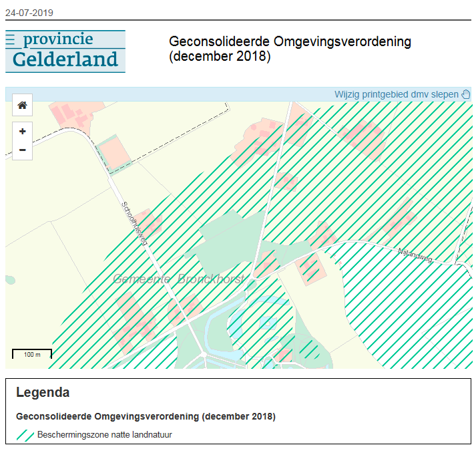Image resolution: width=476 pixels, height=459 pixels.
Task: Click the home map extent button
Action: point(22,105)
